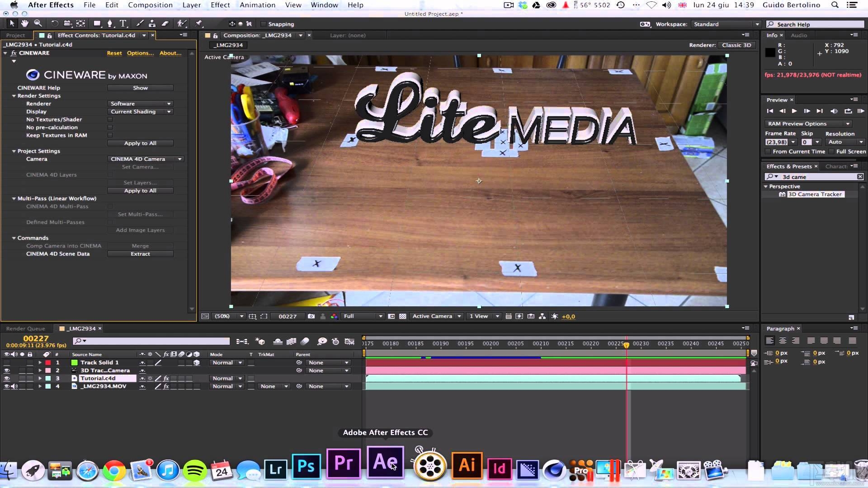Expand the Render Settings section

coord(13,95)
